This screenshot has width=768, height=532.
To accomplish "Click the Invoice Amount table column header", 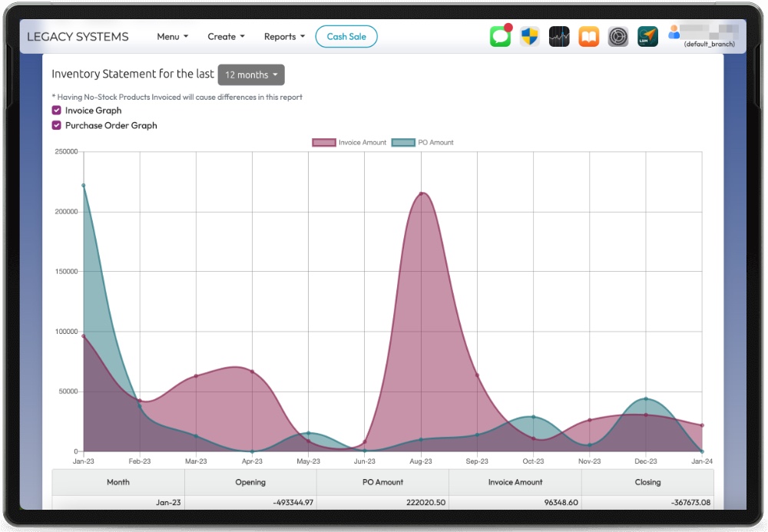I will tap(515, 482).
